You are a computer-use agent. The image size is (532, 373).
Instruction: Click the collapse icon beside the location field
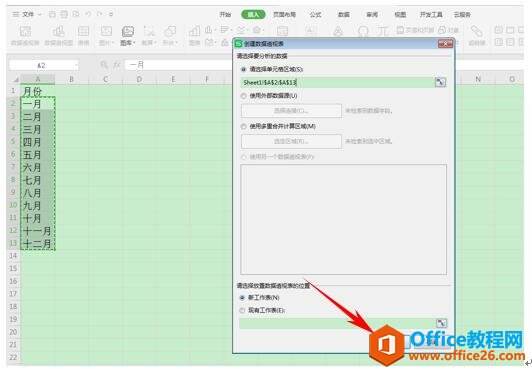441,323
